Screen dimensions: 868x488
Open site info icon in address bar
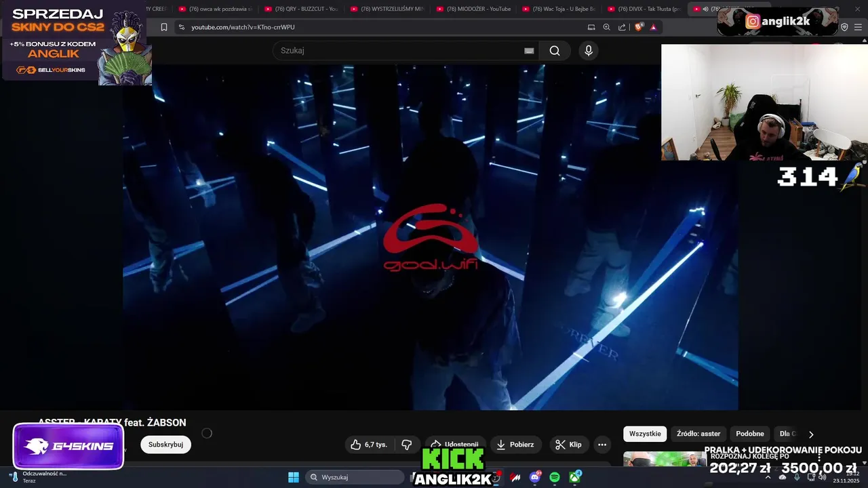[x=181, y=27]
